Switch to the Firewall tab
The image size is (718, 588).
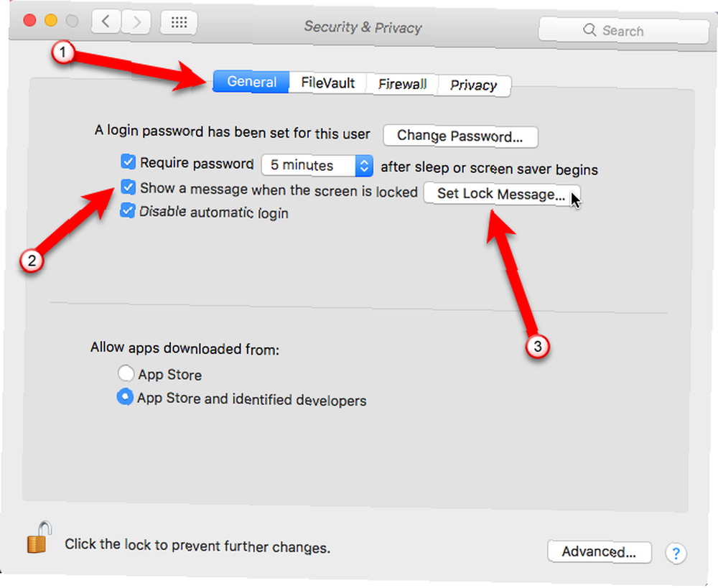pos(403,84)
